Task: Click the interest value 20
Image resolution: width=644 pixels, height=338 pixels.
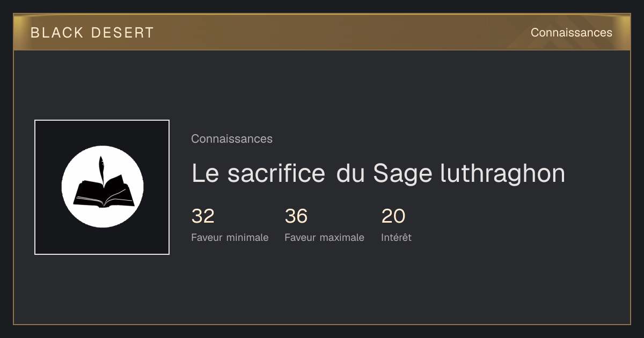Action: pos(393,216)
